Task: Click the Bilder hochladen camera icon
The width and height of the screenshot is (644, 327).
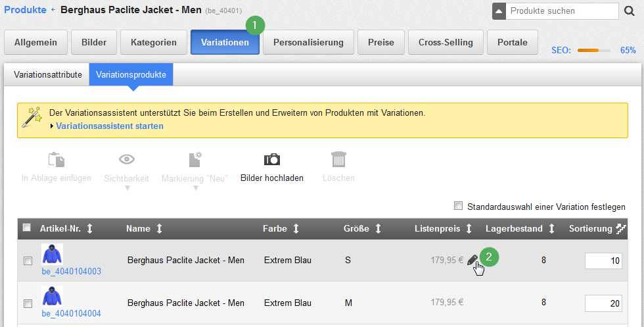Action: coord(272,159)
